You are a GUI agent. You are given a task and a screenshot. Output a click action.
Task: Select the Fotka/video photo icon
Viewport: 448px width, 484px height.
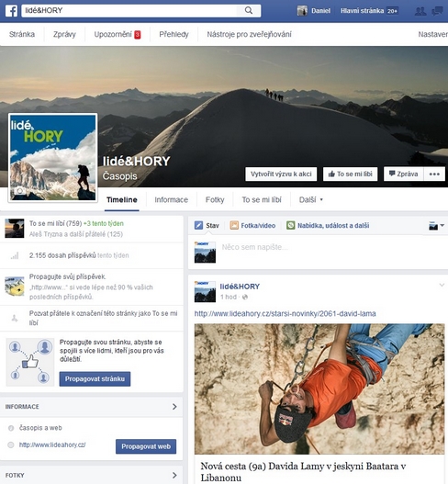click(x=234, y=225)
